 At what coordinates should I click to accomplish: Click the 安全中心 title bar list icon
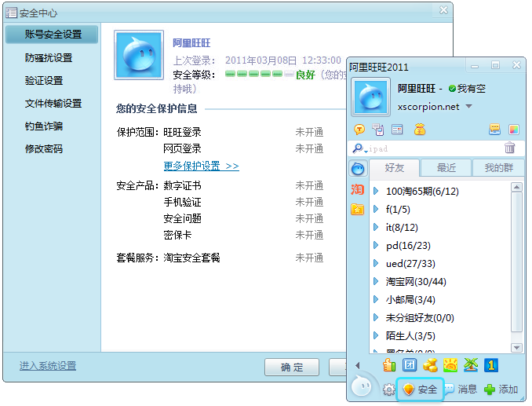[x=11, y=13]
